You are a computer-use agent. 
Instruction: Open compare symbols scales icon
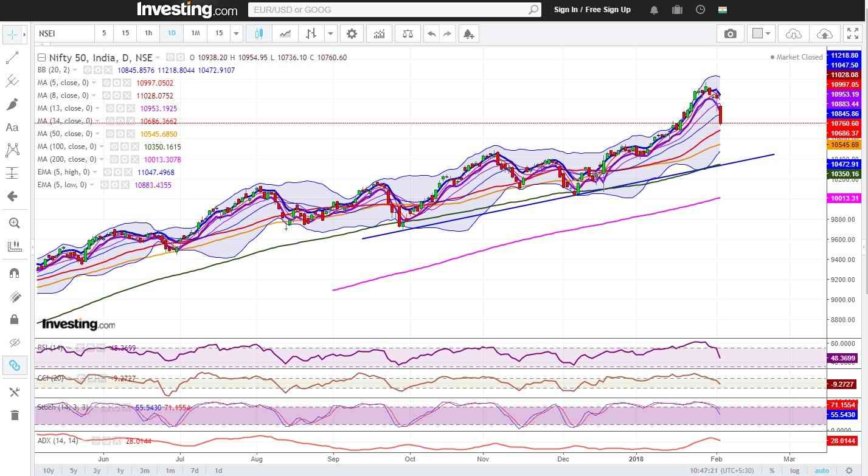tap(406, 33)
